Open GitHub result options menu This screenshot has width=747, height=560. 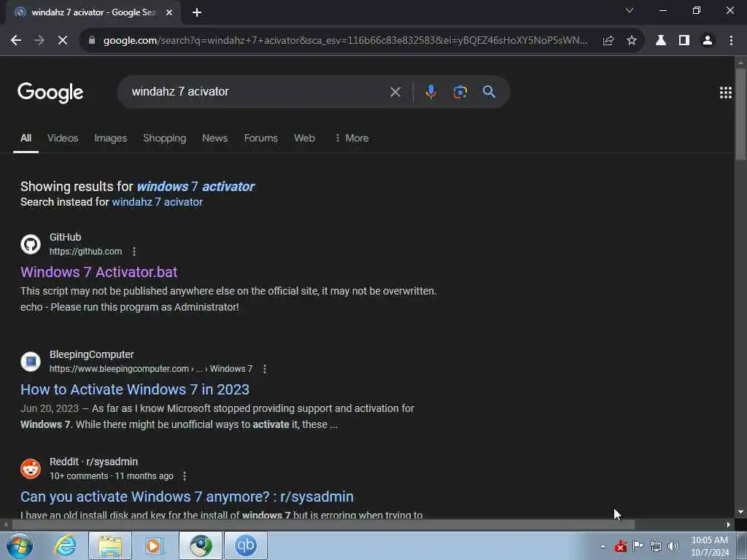[x=134, y=252]
